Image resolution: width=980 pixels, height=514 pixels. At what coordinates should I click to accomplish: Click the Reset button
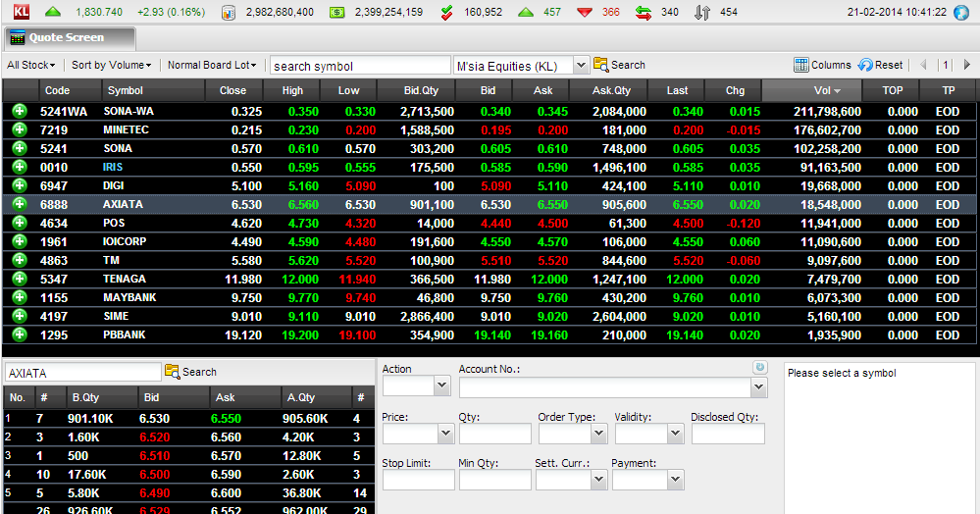880,65
